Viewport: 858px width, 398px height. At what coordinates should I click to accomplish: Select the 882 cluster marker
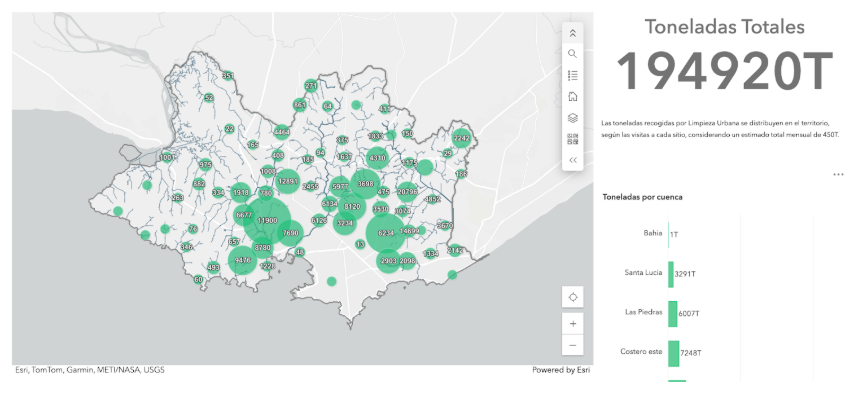tap(199, 184)
